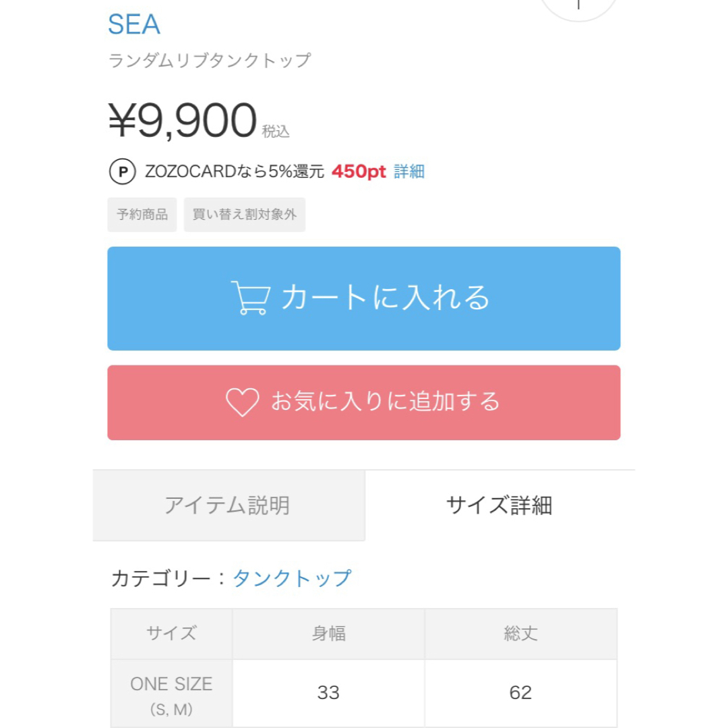Switch to the アイテム説明 tab
Screen dimensions: 728x728
[229, 505]
